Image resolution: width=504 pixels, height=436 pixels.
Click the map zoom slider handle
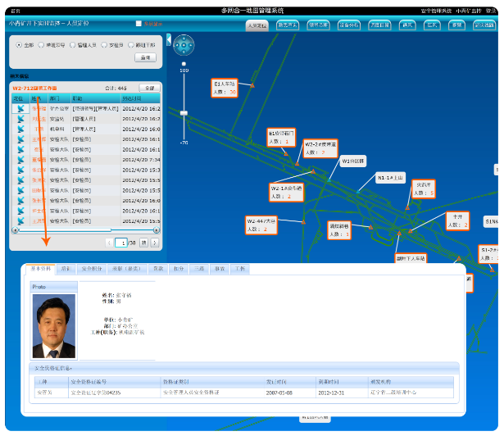click(184, 113)
